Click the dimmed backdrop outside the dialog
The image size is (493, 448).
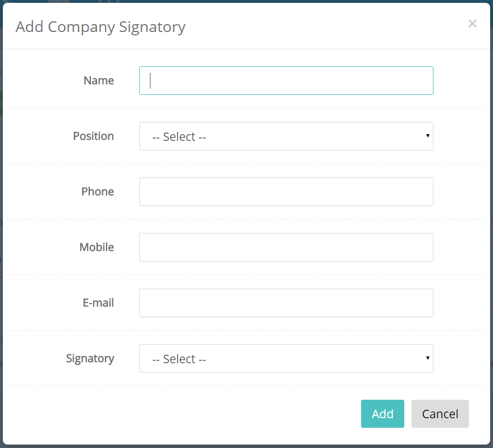[x=1, y=220]
